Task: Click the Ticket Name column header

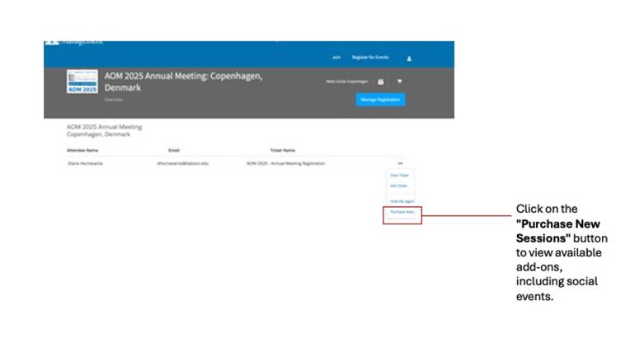Action: click(x=283, y=150)
